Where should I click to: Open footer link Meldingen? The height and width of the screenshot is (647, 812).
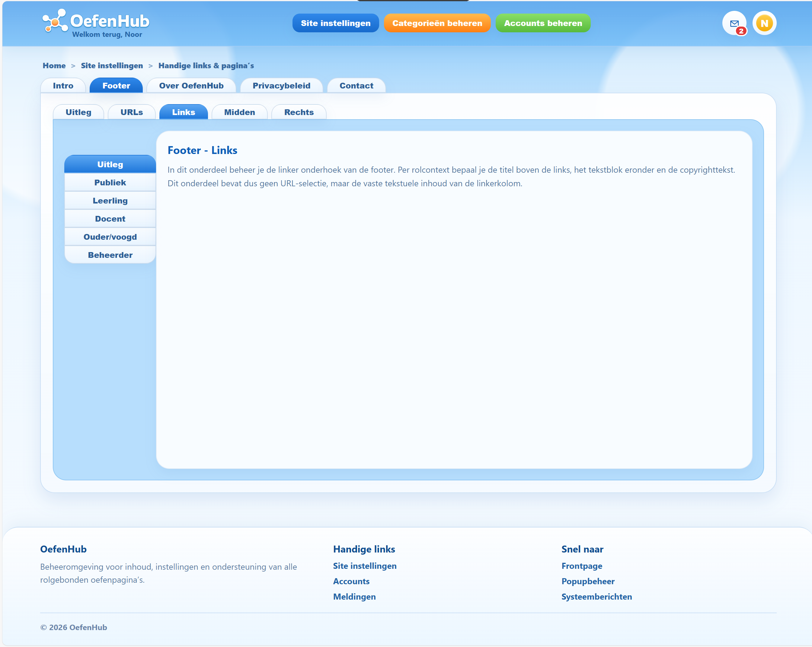coord(354,597)
